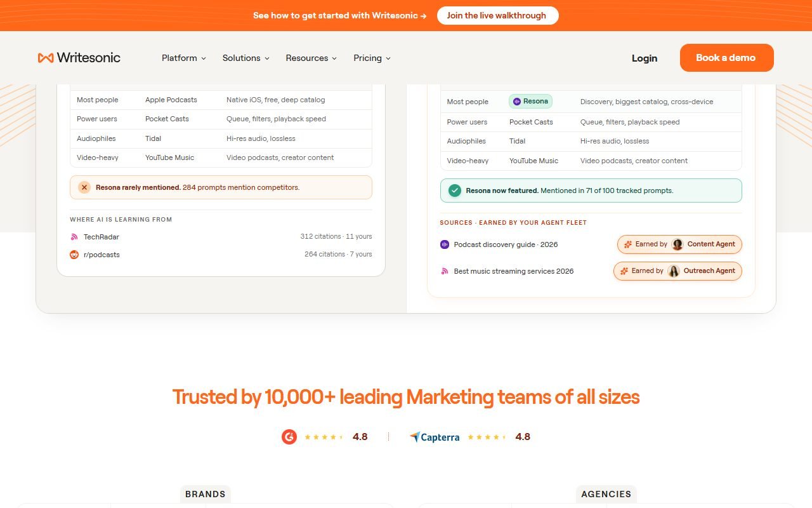Click the 'Earned by Outreach Agent' badge
This screenshot has height=508, width=812.
click(x=678, y=271)
